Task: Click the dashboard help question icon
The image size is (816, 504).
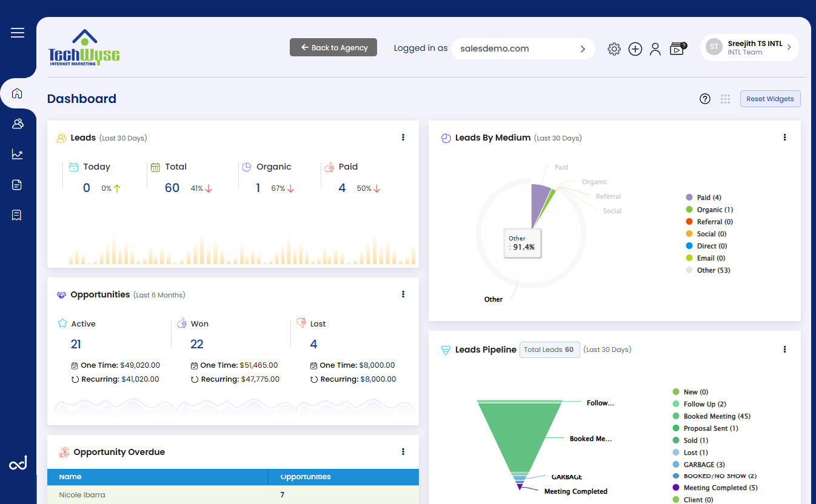Action: click(x=704, y=99)
